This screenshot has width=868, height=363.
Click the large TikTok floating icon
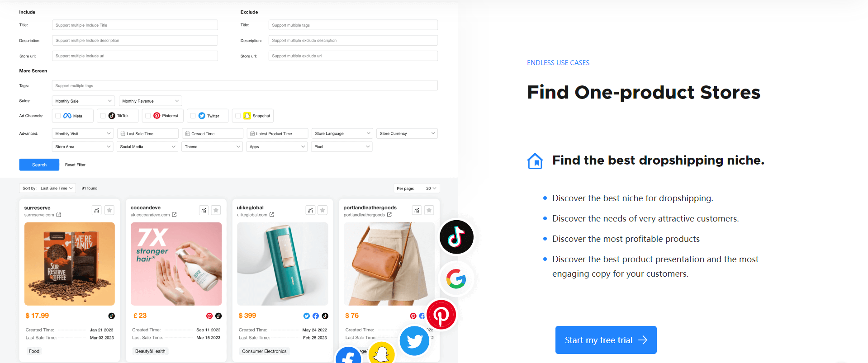coord(456,237)
